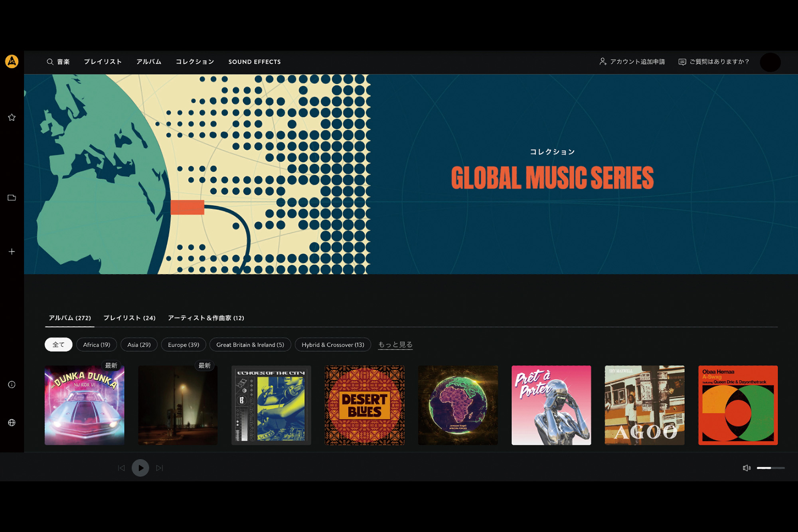Open the folder collections icon in the sidebar

(12, 197)
